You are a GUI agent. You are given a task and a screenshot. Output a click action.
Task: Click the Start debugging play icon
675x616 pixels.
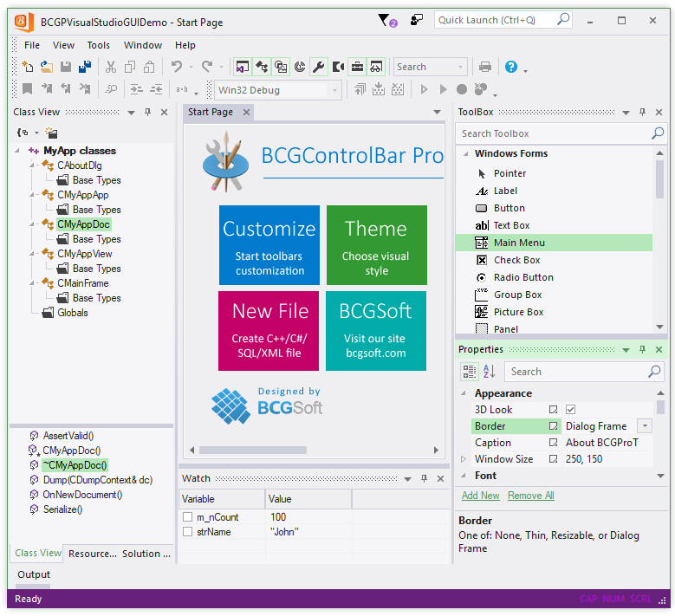tap(424, 89)
